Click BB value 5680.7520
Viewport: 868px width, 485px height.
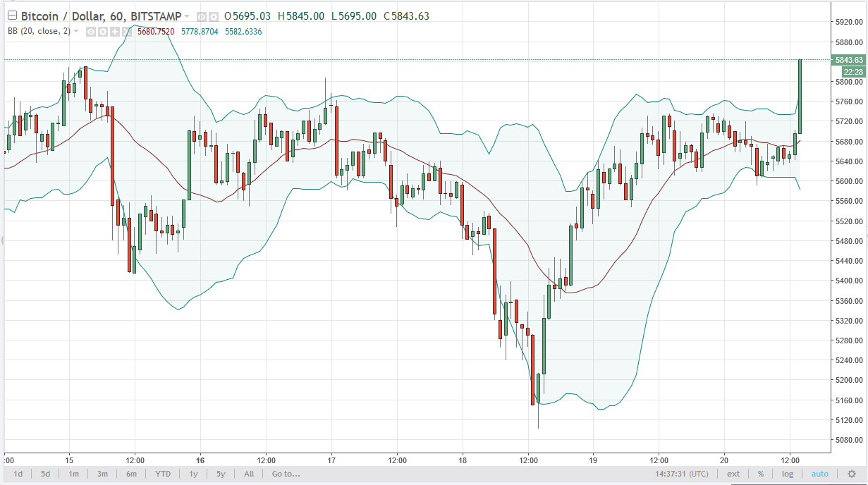pos(157,31)
